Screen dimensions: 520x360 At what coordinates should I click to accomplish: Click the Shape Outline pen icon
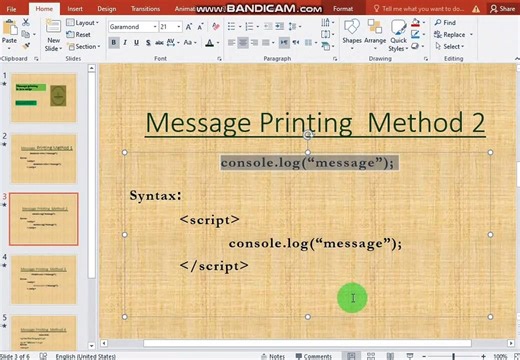tap(415, 34)
